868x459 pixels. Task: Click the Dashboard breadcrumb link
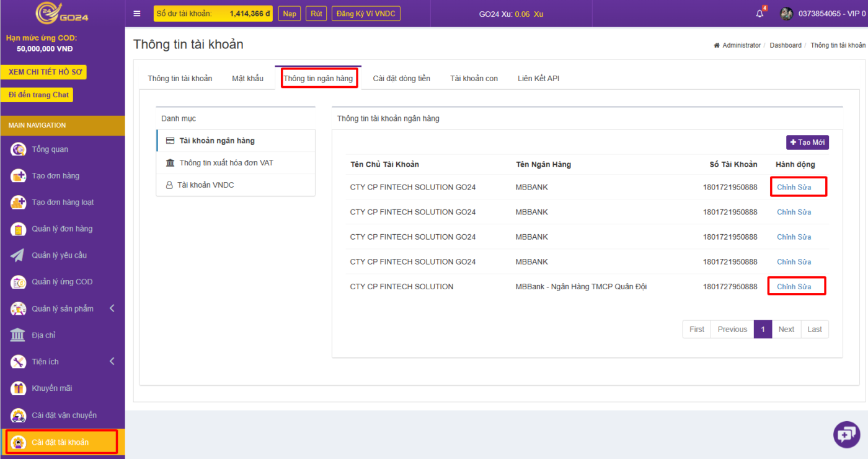click(x=785, y=45)
